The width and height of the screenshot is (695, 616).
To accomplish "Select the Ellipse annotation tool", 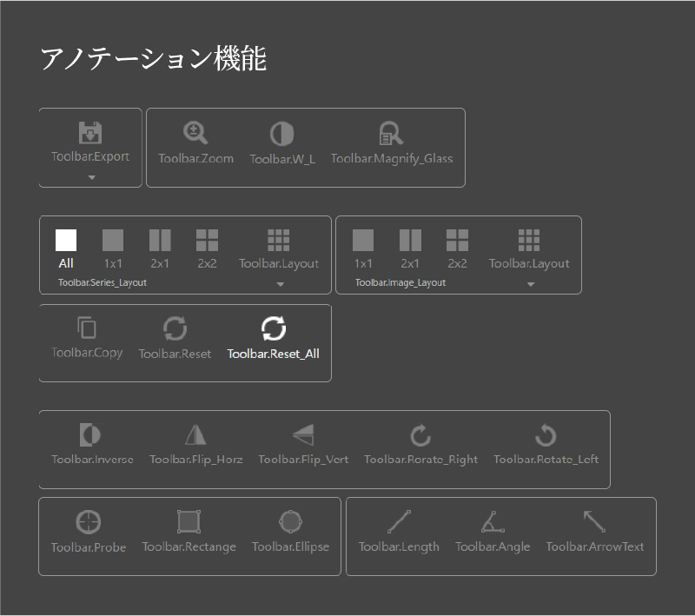I will coord(291,530).
